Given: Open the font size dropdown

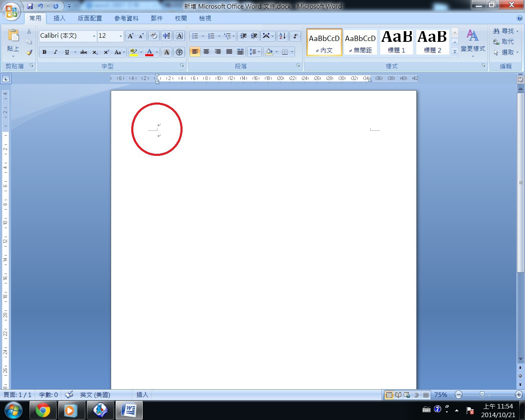Looking at the screenshot, I should [x=121, y=36].
